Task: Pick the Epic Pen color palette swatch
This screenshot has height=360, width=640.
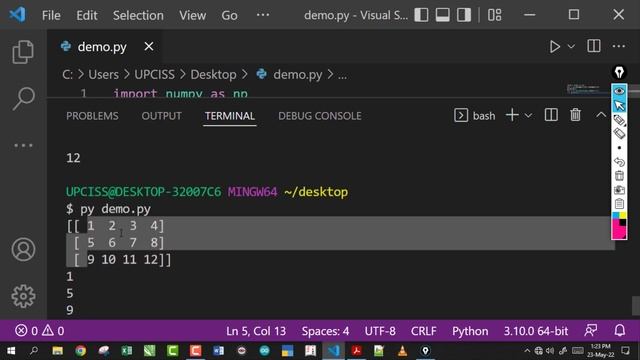Action: (619, 225)
